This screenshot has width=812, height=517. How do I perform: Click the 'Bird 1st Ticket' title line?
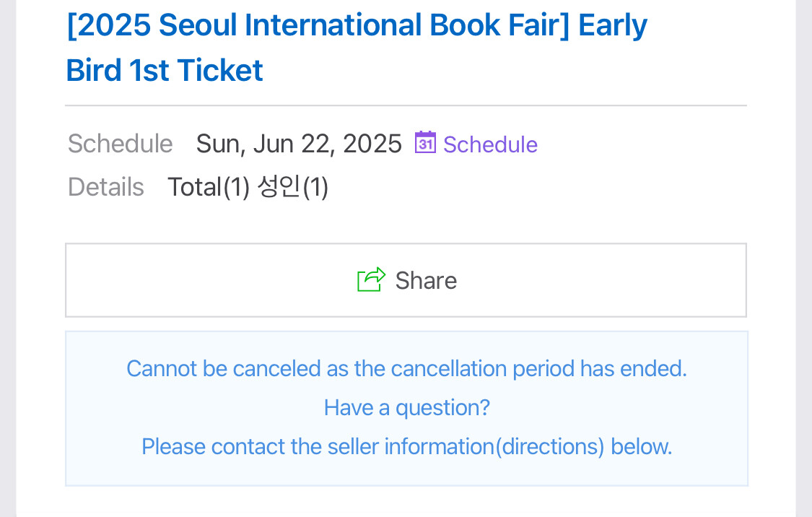tap(165, 71)
